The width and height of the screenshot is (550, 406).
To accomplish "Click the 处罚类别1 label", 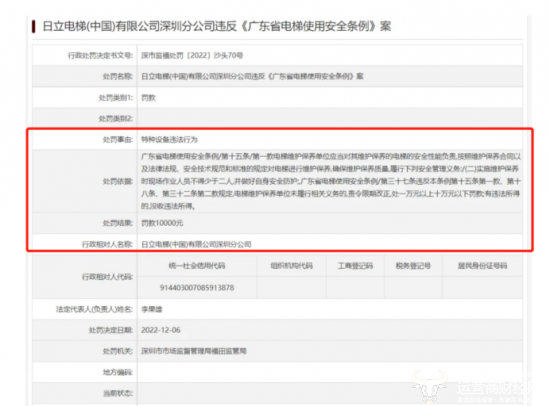I will [x=116, y=98].
